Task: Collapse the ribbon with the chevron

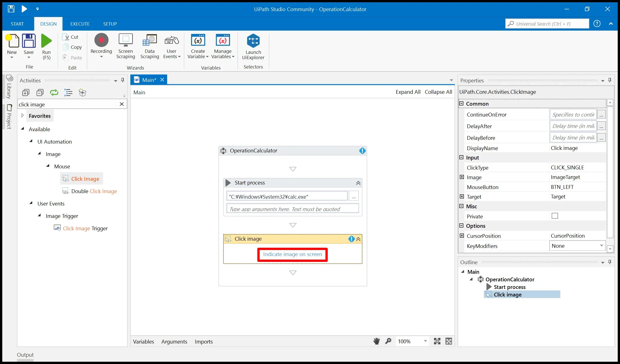Action: [x=611, y=24]
